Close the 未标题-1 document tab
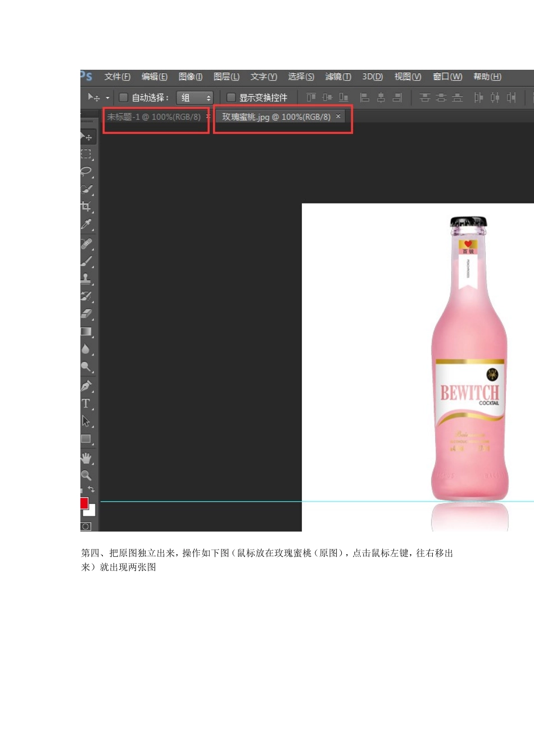Screen dimensions: 534x756 coord(207,116)
